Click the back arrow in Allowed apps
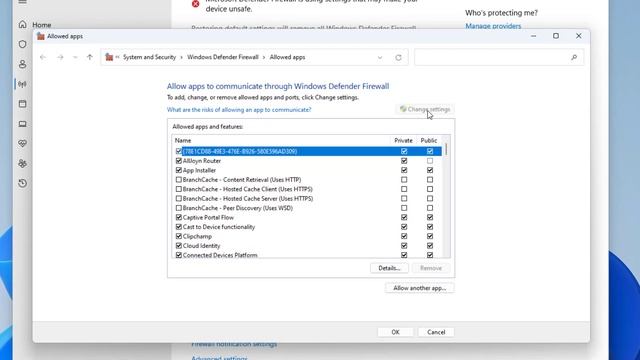Image resolution: width=640 pixels, height=360 pixels. pos(43,57)
